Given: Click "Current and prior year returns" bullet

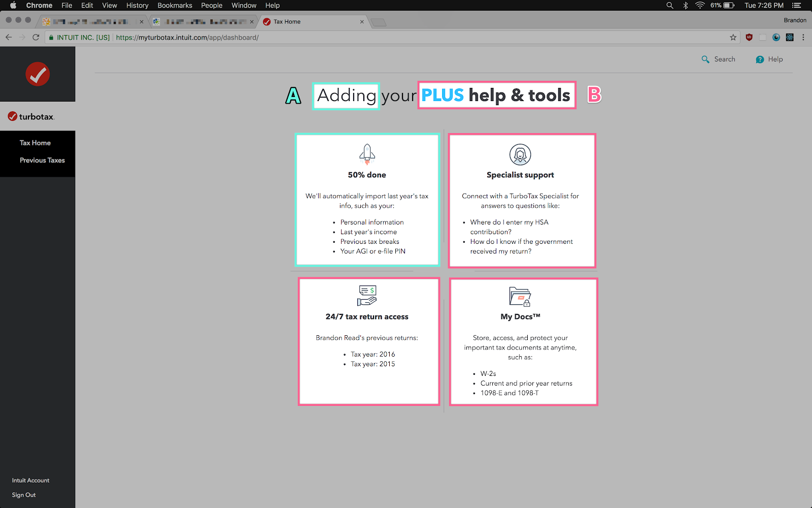Looking at the screenshot, I should click(x=526, y=383).
